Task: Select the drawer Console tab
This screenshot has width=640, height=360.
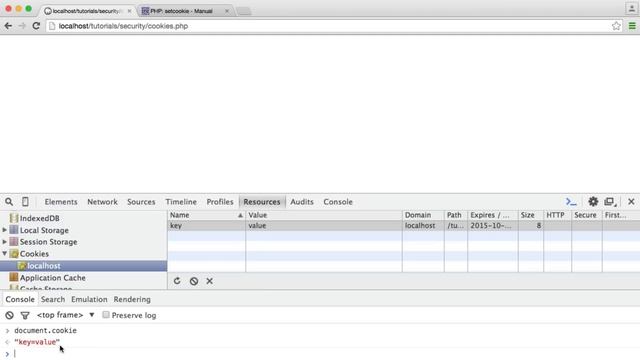Action: click(x=20, y=299)
